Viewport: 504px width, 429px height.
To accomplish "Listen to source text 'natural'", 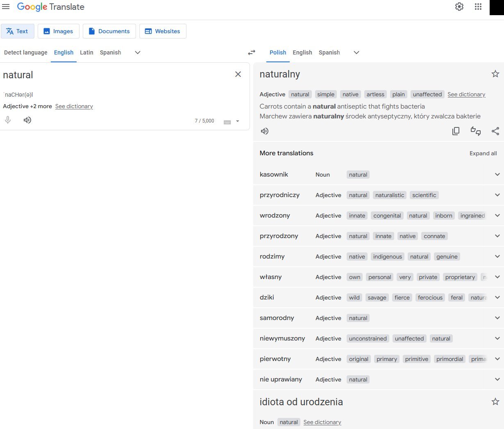I will pos(27,120).
